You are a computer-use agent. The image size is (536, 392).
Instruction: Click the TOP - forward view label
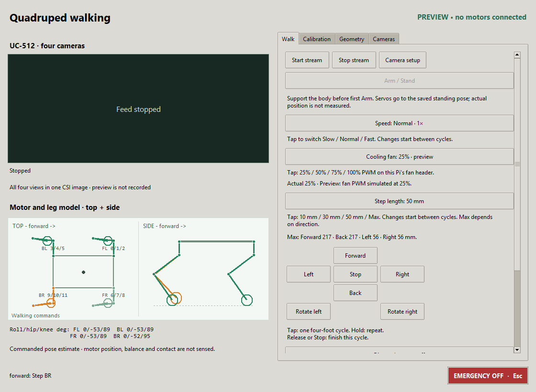[x=34, y=226]
